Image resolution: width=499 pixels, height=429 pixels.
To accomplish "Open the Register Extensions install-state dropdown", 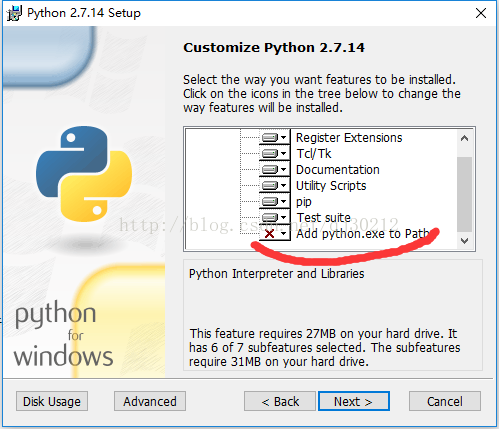I will [275, 137].
